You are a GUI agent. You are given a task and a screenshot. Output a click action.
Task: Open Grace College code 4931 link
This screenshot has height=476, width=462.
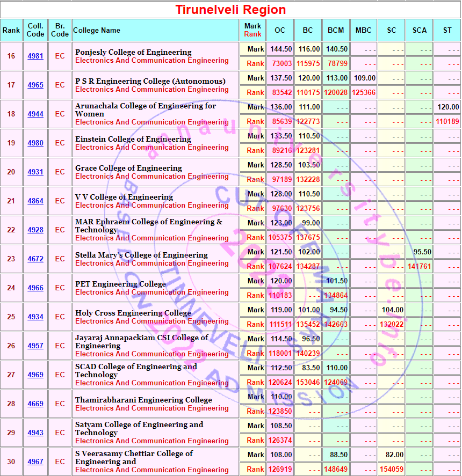(35, 172)
